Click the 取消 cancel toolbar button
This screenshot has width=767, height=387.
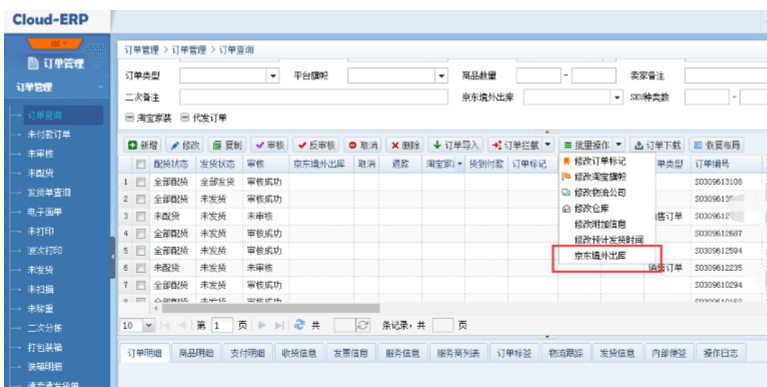(x=362, y=145)
